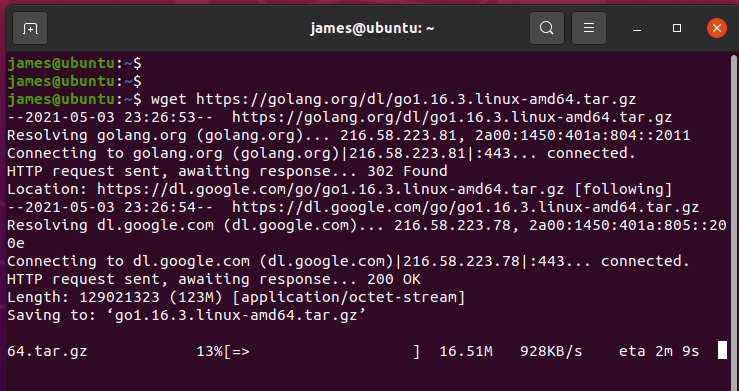Close the terminal window
The image size is (739, 391).
[716, 28]
